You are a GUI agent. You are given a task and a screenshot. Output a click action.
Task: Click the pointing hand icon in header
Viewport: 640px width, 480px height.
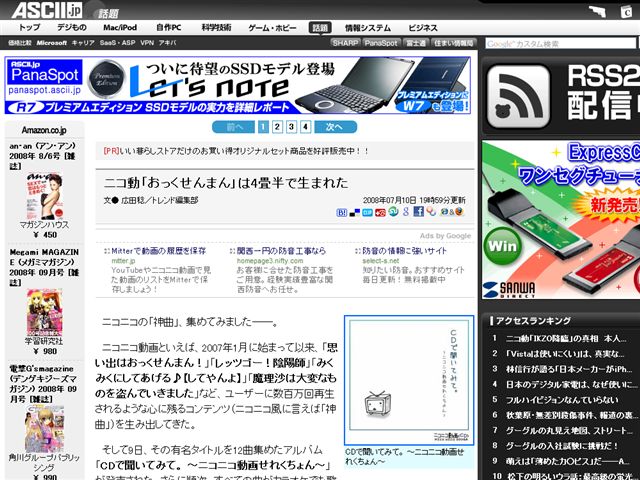[597, 11]
